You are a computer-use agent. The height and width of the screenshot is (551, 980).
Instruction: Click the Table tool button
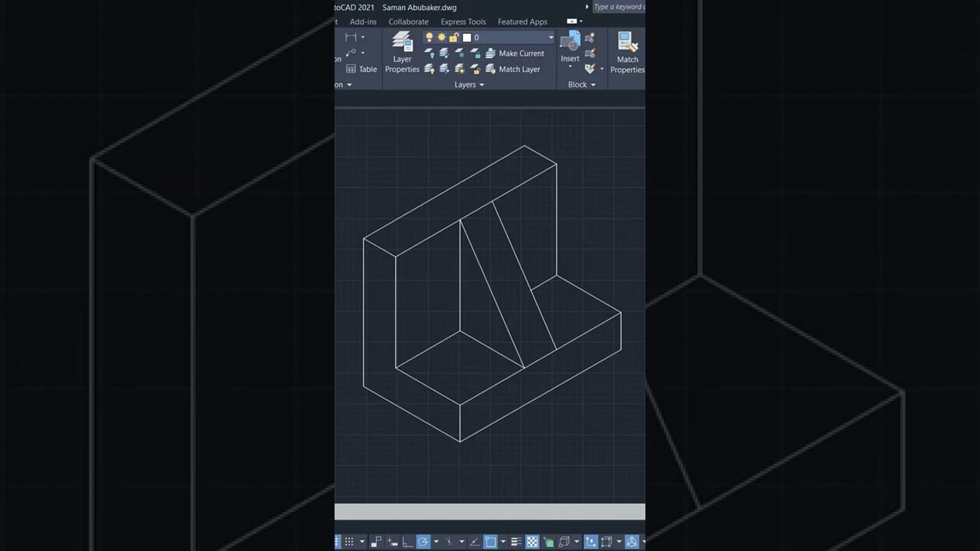coord(361,69)
